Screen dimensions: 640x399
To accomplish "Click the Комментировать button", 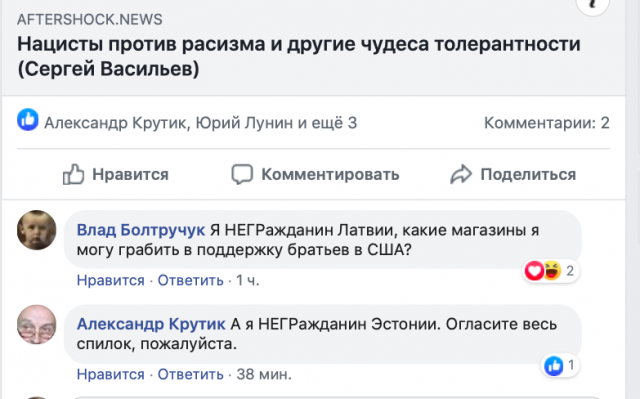I will click(315, 174).
